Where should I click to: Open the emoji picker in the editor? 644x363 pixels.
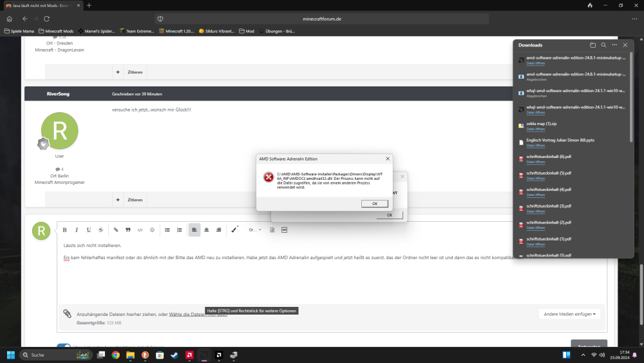(152, 230)
